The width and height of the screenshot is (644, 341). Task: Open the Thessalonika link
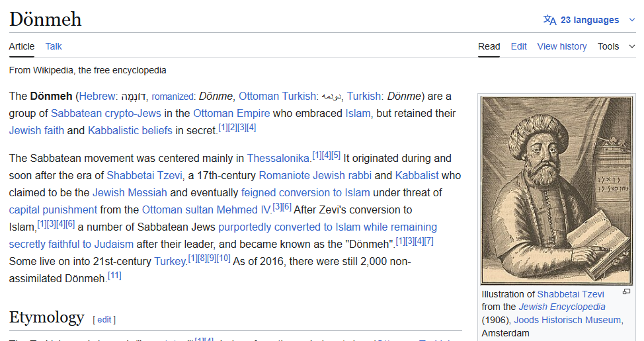pyautogui.click(x=278, y=159)
